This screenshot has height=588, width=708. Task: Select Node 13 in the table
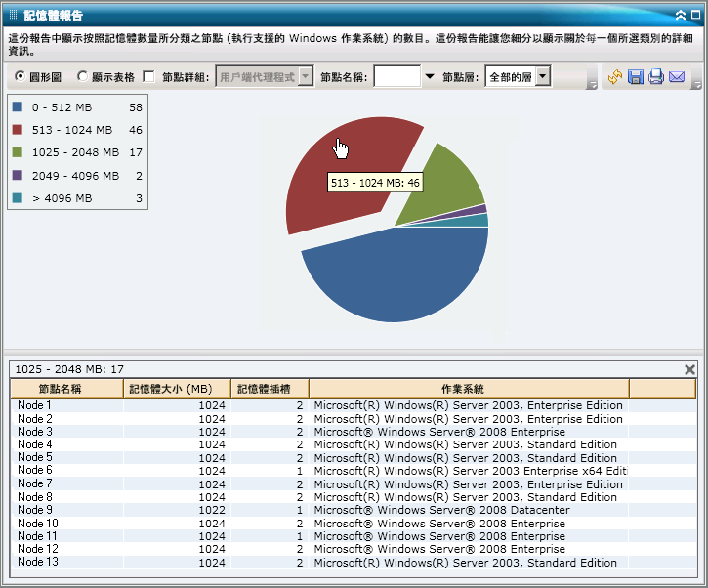point(38,562)
